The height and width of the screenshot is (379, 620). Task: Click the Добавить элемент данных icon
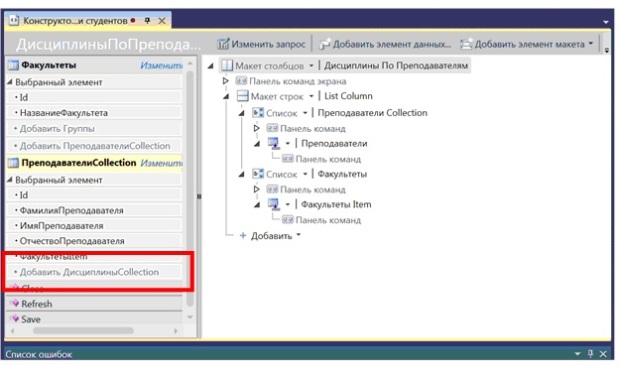coord(325,44)
